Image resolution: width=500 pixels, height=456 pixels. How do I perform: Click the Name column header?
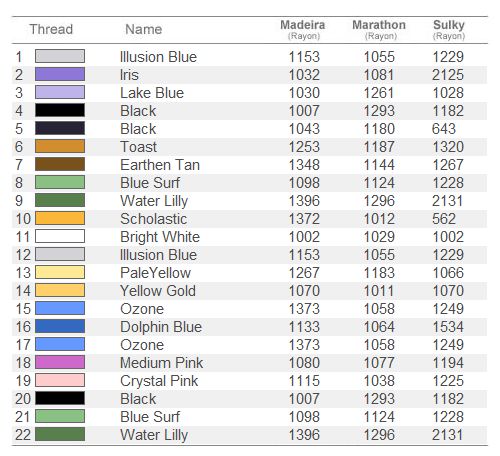pyautogui.click(x=144, y=29)
